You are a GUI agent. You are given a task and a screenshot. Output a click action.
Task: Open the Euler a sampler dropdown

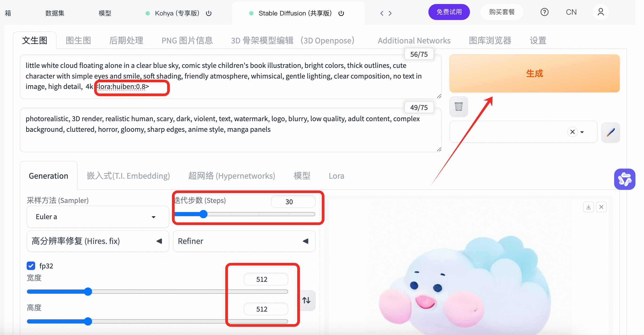pos(98,217)
